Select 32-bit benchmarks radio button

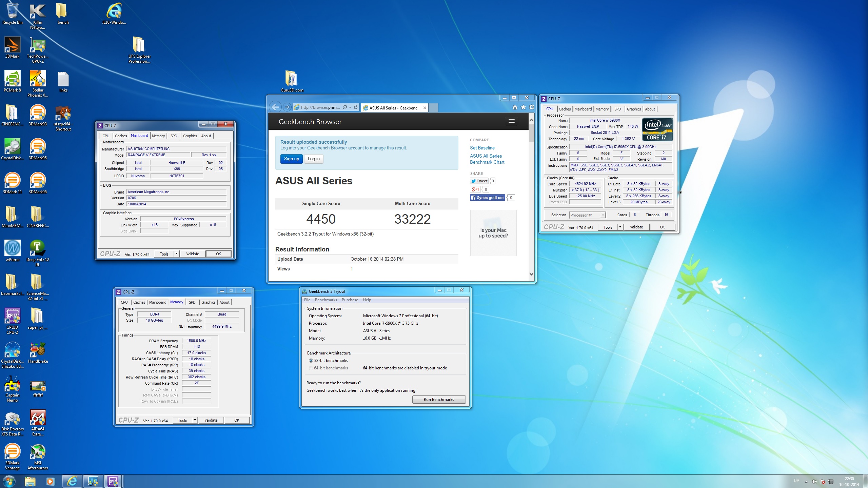click(311, 361)
